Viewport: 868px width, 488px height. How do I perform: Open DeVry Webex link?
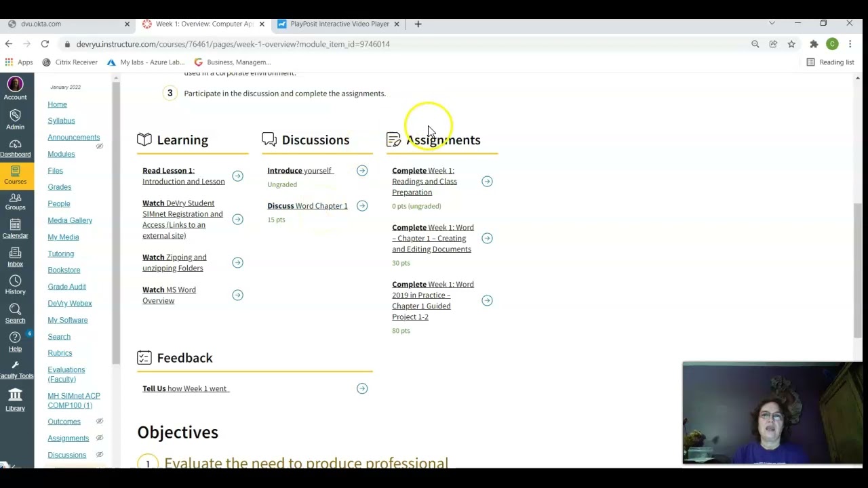click(x=70, y=304)
